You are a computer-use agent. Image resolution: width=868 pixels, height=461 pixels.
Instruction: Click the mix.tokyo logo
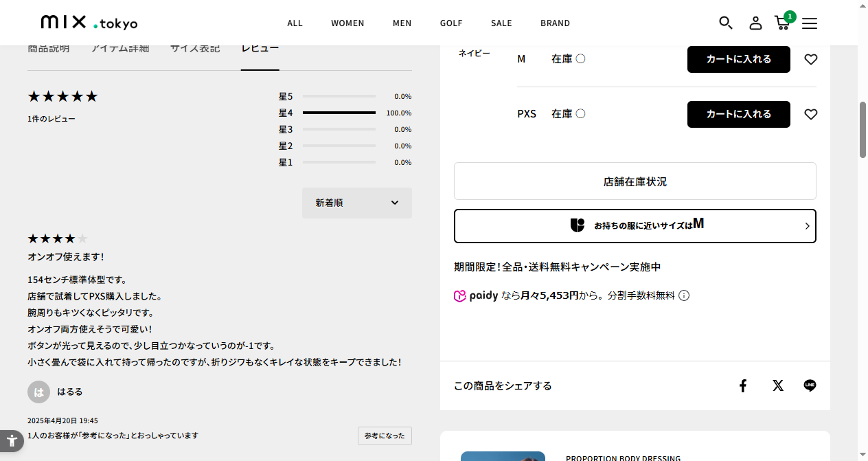tap(89, 23)
